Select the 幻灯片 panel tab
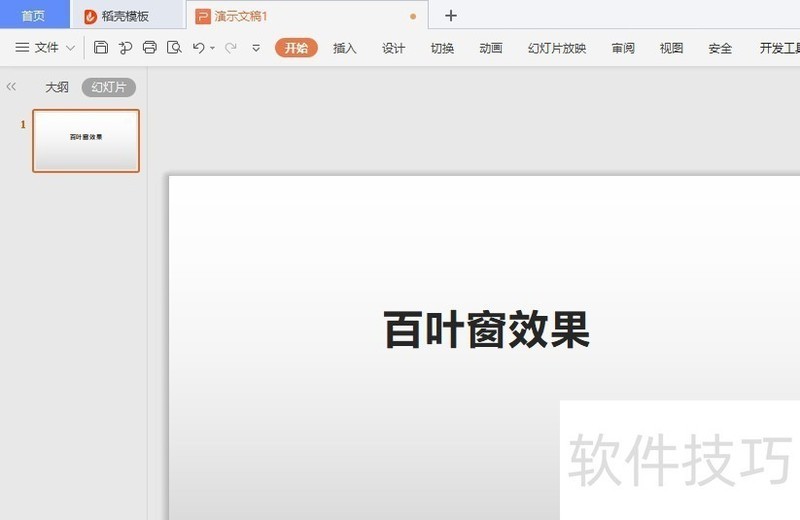 pyautogui.click(x=109, y=87)
